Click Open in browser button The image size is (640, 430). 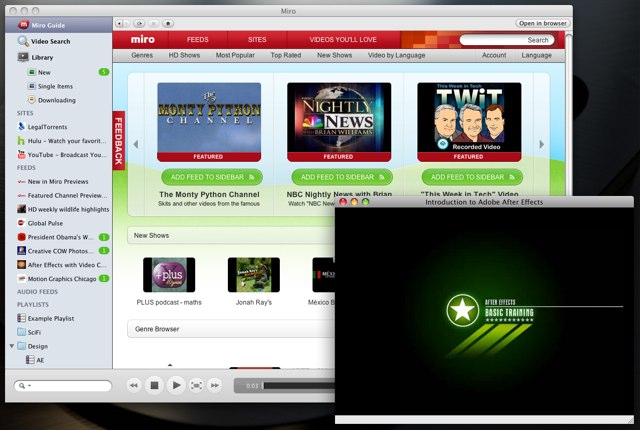pos(542,23)
